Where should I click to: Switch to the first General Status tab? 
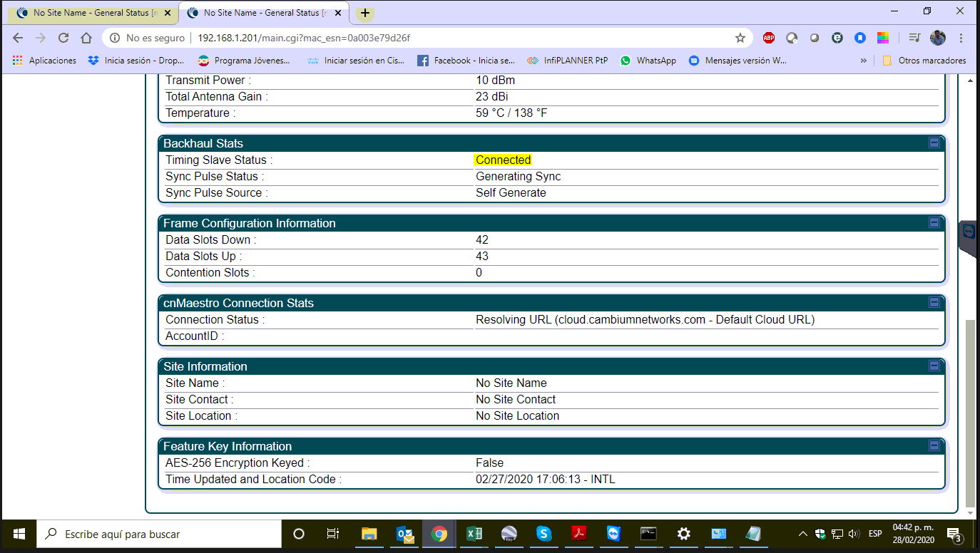point(90,13)
